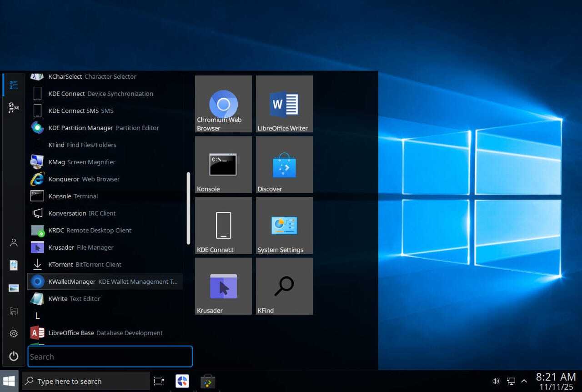
Task: Open Konversation IRC Client
Action: [105, 213]
